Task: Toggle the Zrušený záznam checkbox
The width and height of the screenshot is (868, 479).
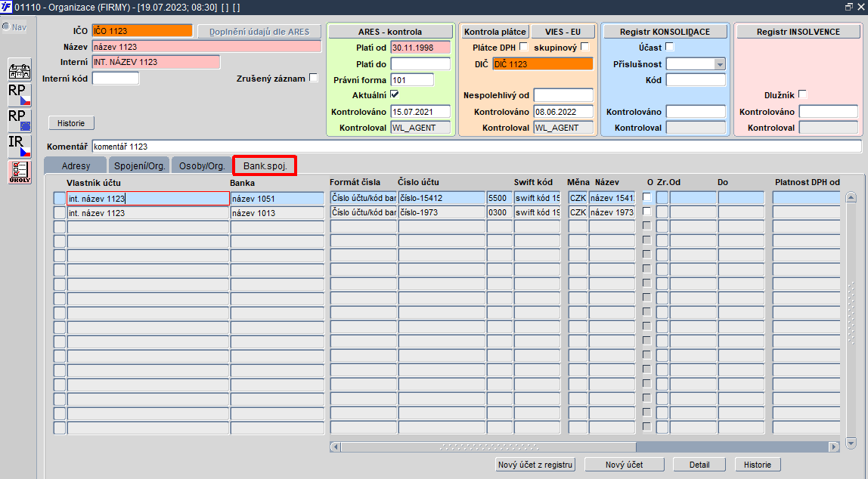Action: [313, 78]
